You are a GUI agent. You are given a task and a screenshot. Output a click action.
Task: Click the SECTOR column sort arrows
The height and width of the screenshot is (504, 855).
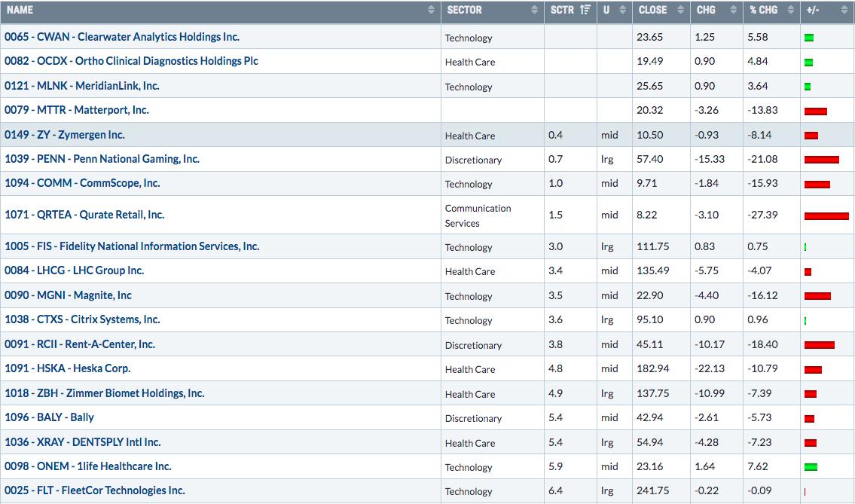tap(534, 11)
